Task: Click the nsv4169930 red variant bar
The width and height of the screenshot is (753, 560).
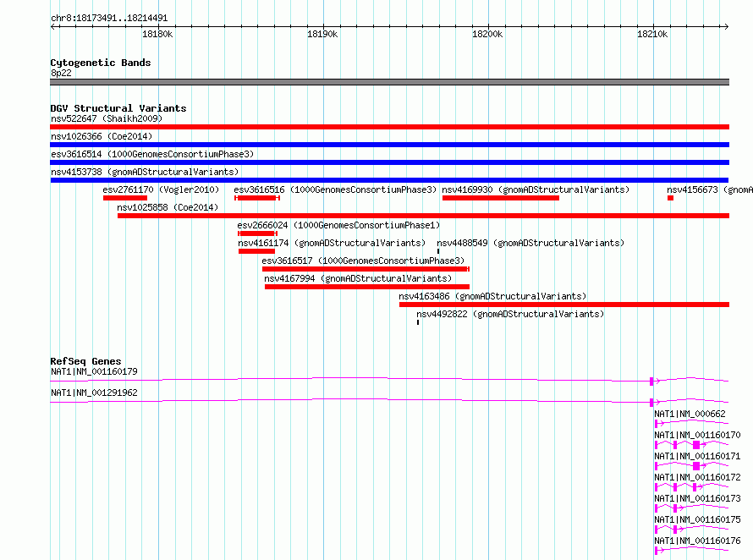Action: pos(500,198)
